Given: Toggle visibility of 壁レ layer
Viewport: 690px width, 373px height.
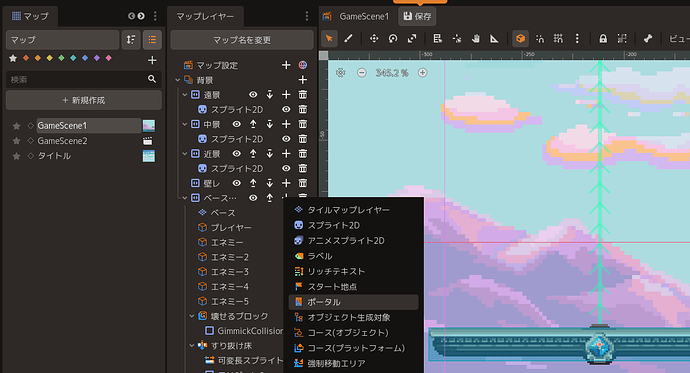Looking at the screenshot, I should click(x=237, y=183).
